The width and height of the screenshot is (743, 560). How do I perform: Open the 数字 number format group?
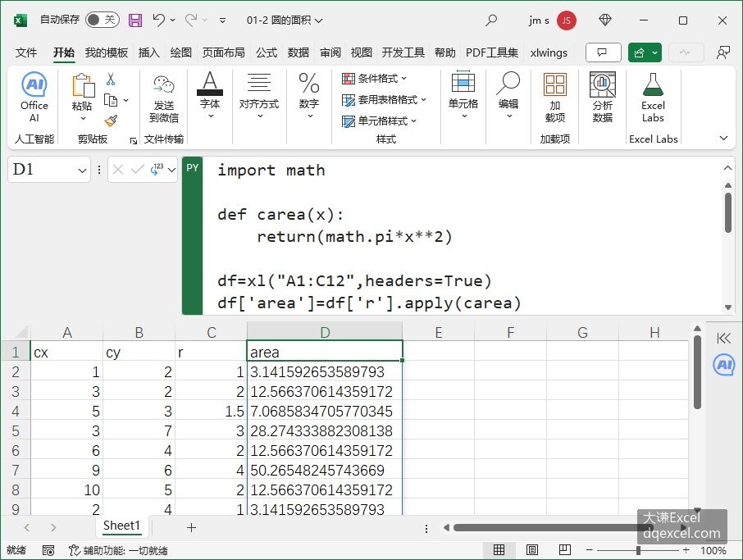[x=309, y=95]
